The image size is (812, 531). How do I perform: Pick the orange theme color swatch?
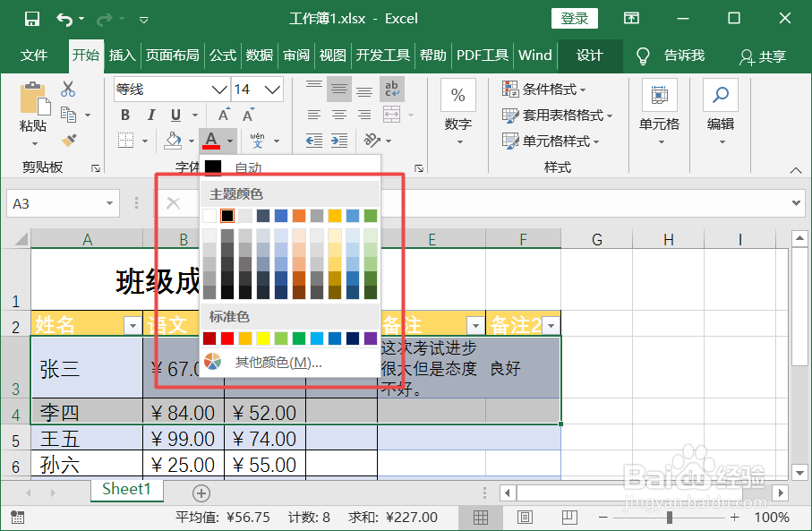tap(299, 216)
